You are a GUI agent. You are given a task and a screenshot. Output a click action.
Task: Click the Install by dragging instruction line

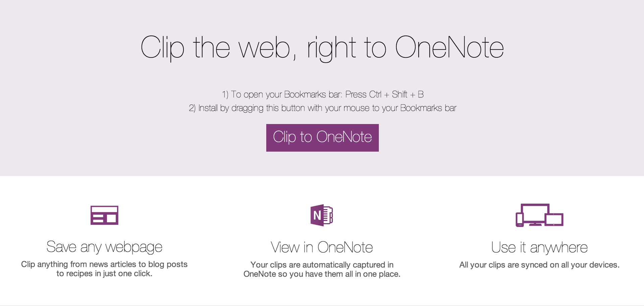[323, 108]
